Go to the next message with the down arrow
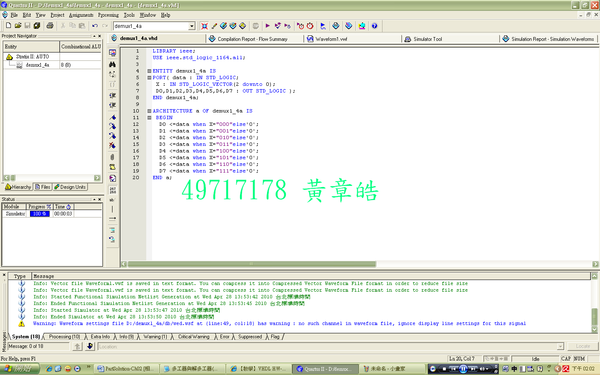The width and height of the screenshot is (600, 375). [90, 346]
